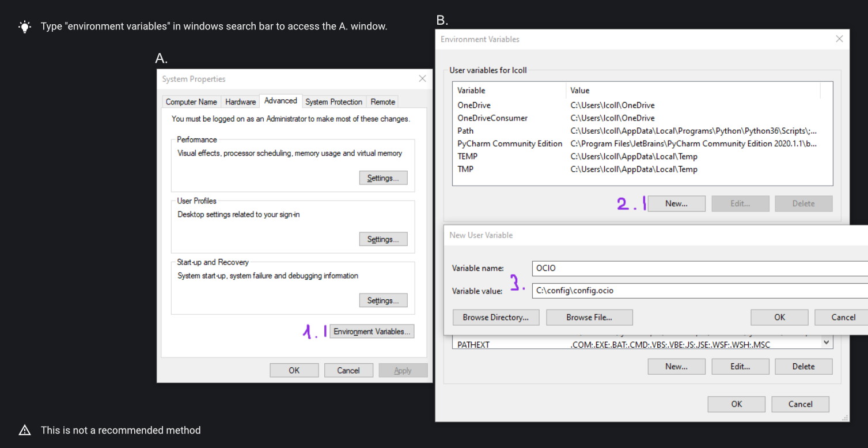Switch to the Hardware tab
The height and width of the screenshot is (448, 868).
(x=240, y=101)
